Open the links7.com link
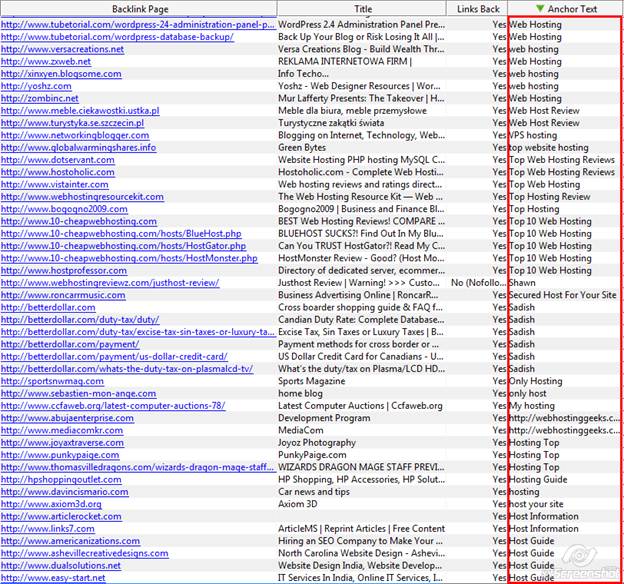Image resolution: width=624 pixels, height=584 pixels. click(47, 529)
